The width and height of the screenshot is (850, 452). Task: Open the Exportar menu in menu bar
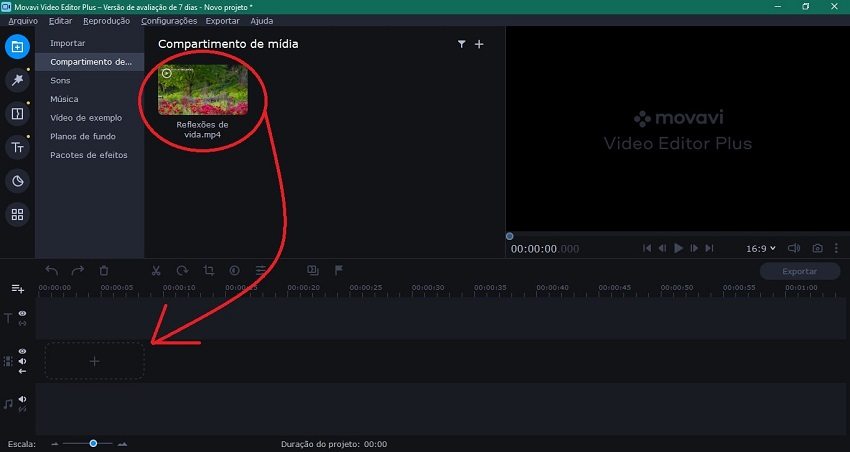click(222, 21)
